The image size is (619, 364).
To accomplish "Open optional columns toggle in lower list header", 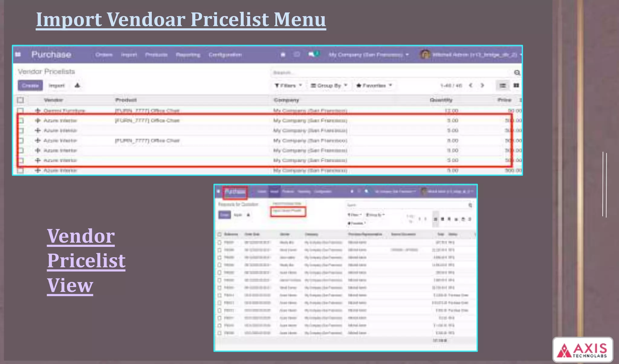I will (475, 234).
